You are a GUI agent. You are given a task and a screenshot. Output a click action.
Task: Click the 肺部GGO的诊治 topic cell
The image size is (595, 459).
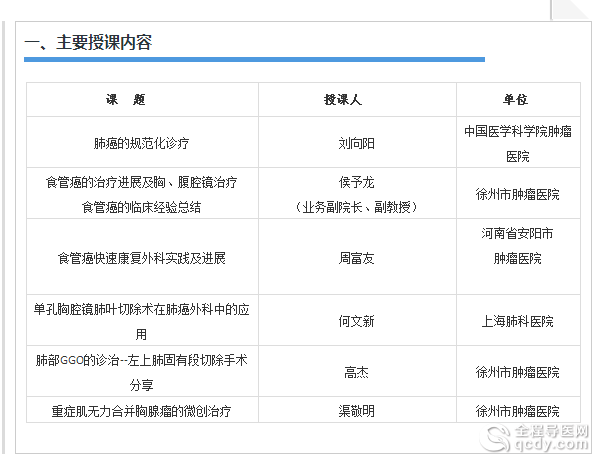pos(141,372)
